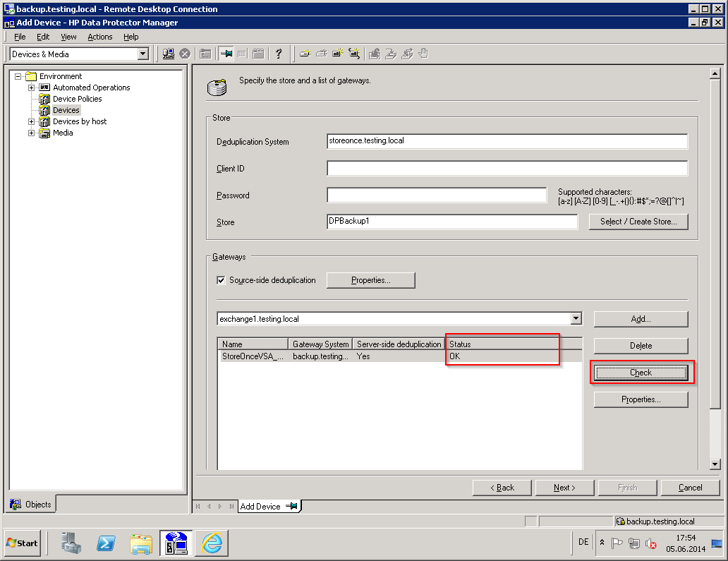728x561 pixels.
Task: Click the muted volume tray icon
Action: click(651, 543)
